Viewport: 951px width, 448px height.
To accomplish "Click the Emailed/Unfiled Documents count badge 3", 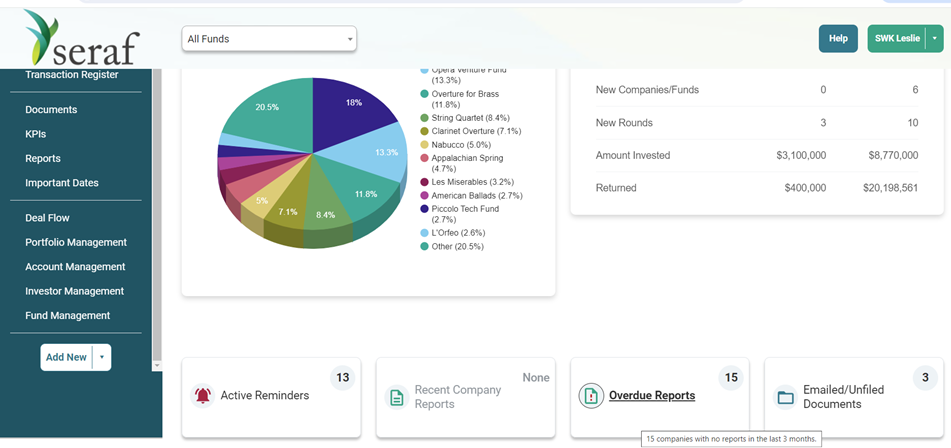I will coord(926,378).
